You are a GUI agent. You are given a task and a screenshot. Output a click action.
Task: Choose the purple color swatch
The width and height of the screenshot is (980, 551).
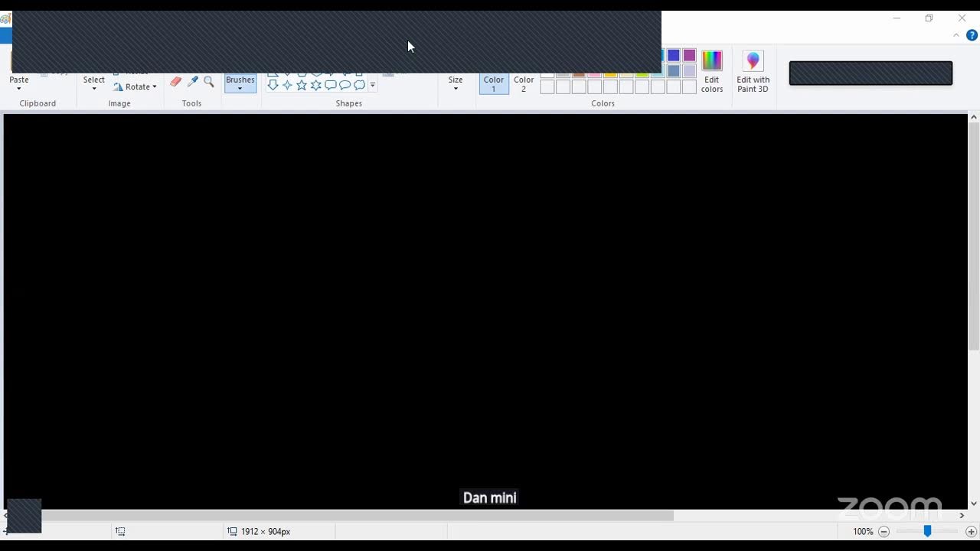pos(690,55)
